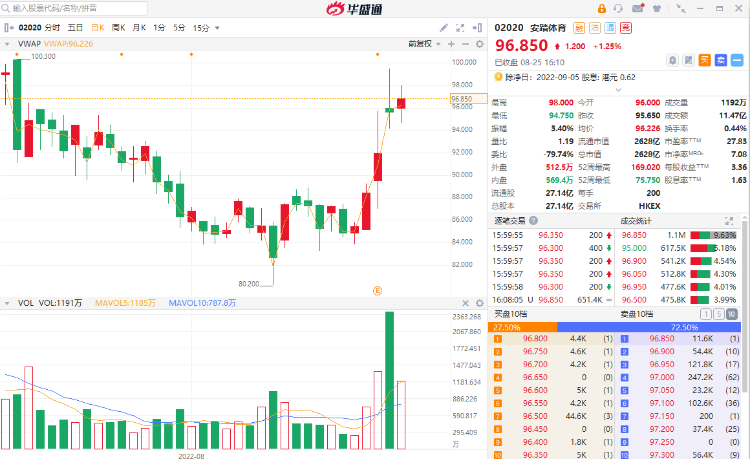Expand dividend info chevron below 除净日
This screenshot has height=459, width=750.
coord(618,90)
